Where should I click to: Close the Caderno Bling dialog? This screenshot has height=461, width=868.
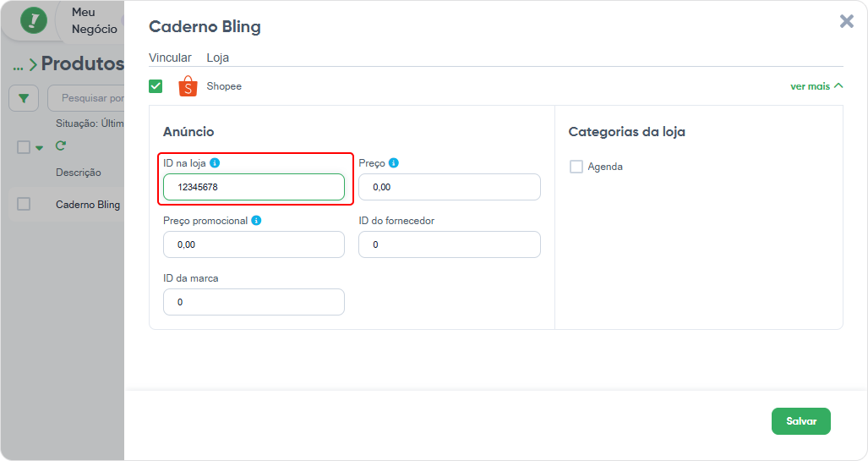[x=846, y=22]
